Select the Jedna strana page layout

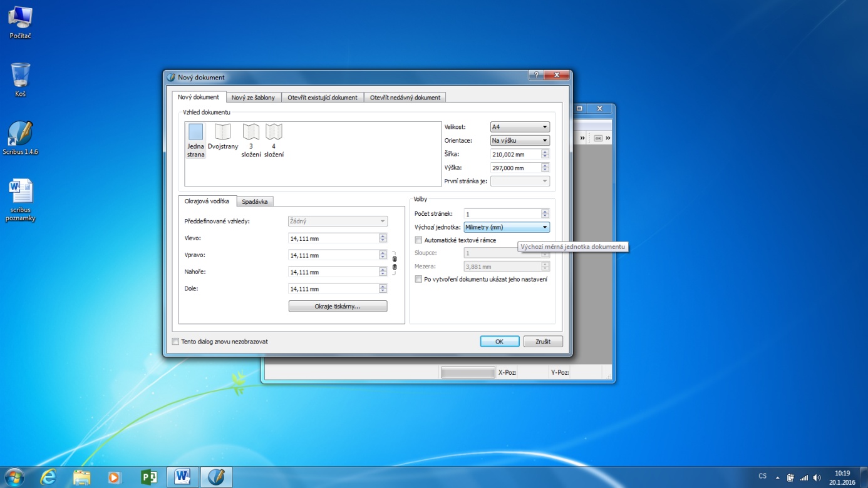tap(195, 140)
